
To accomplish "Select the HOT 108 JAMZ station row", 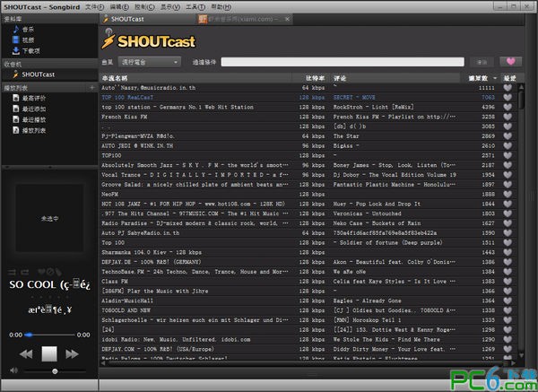I will (x=308, y=204).
